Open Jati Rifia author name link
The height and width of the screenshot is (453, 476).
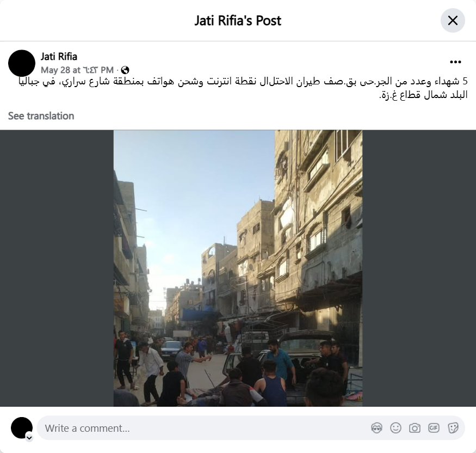click(x=59, y=57)
